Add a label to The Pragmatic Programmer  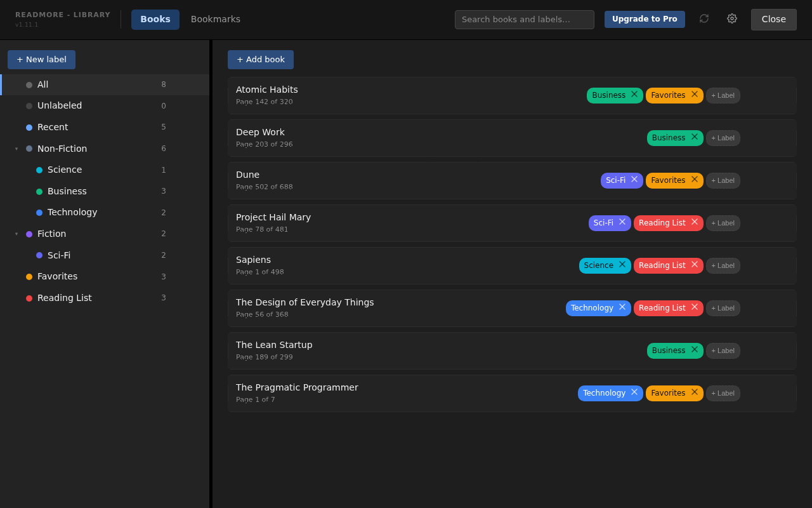coord(723,393)
